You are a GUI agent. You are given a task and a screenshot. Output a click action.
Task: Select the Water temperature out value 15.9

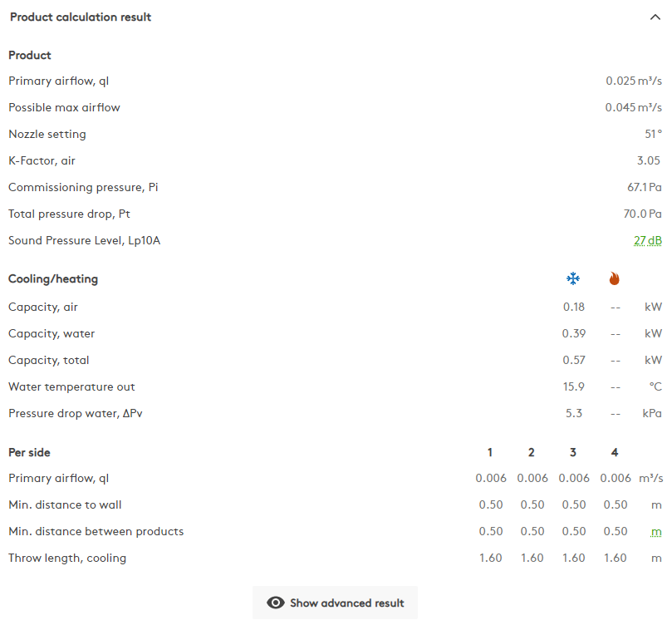coord(573,386)
